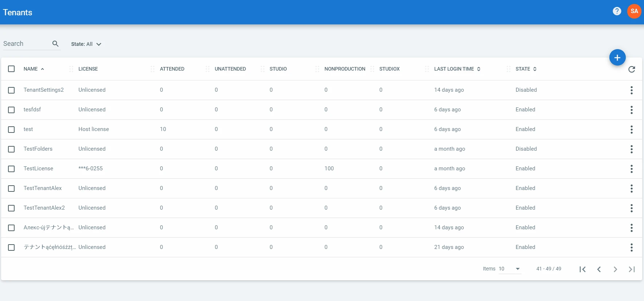Viewport: 644px width, 301px height.
Task: Open more actions for tesfdsf row
Action: coord(632,110)
